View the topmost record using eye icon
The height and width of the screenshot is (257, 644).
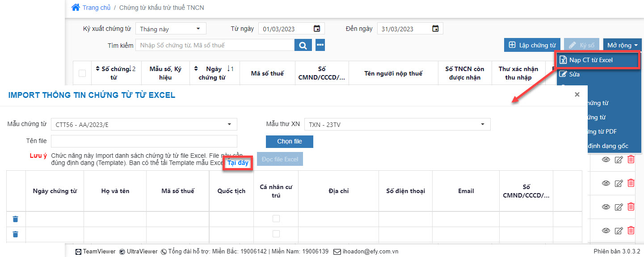click(x=606, y=160)
